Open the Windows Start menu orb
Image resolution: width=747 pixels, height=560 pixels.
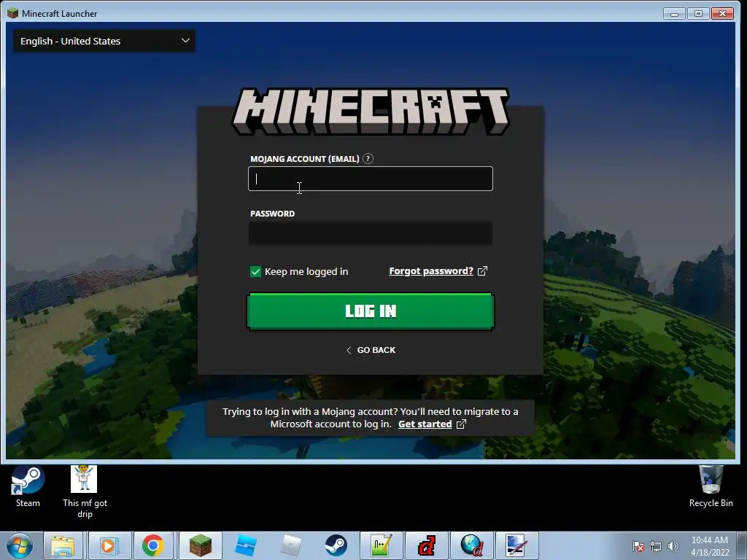click(20, 545)
